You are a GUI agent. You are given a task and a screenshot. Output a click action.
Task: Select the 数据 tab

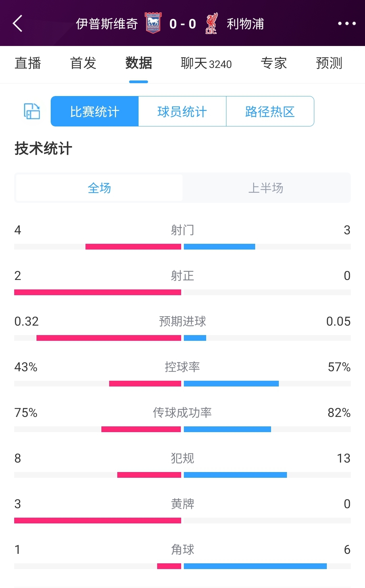[139, 63]
